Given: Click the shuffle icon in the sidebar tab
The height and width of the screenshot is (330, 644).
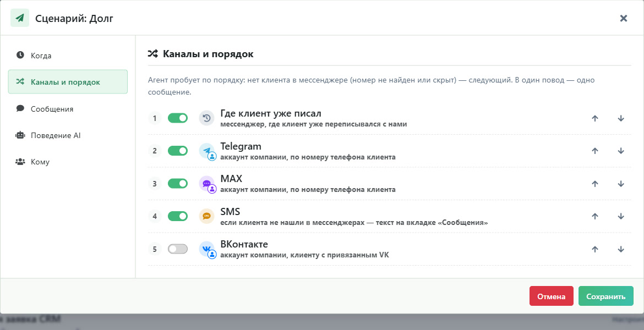Looking at the screenshot, I should [20, 82].
